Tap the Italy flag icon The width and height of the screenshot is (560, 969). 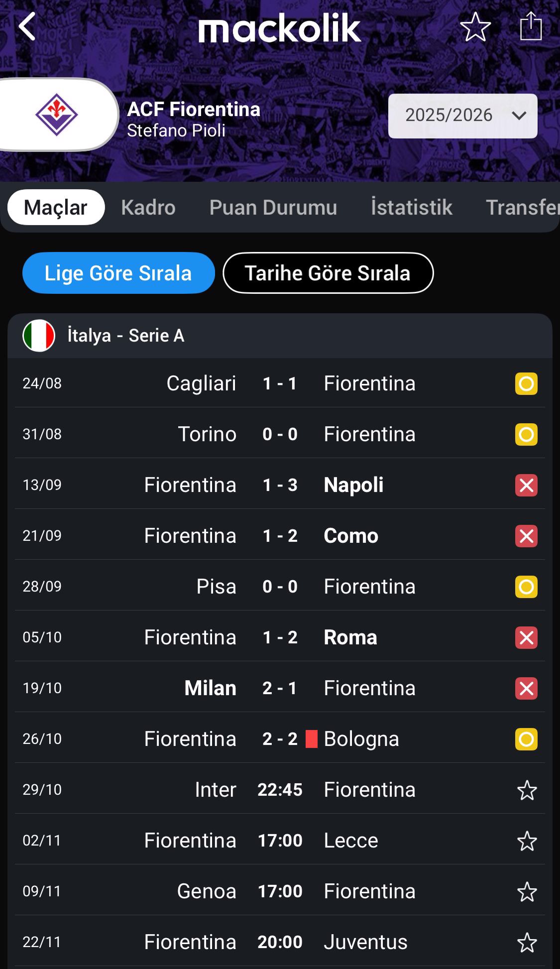click(39, 336)
